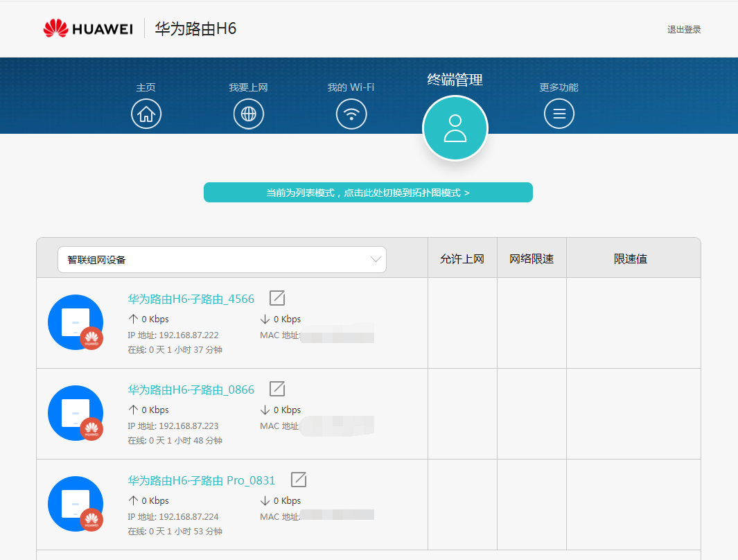This screenshot has width=738, height=560.
Task: Click the 网络限速 column header
Action: tap(531, 259)
